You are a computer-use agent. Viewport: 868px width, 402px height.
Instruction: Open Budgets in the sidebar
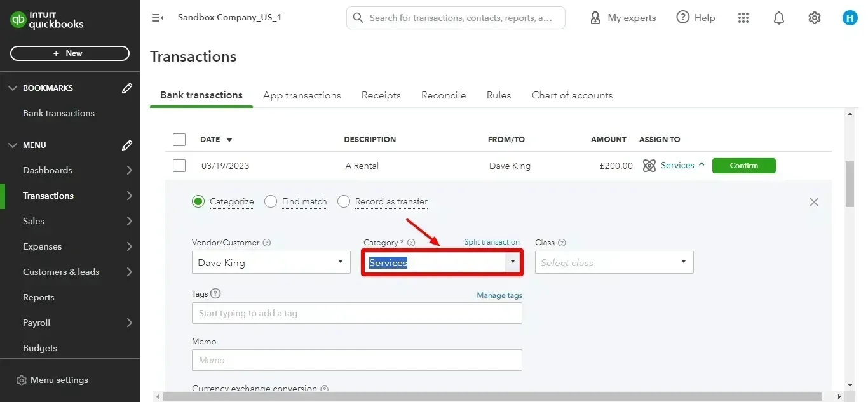tap(40, 348)
